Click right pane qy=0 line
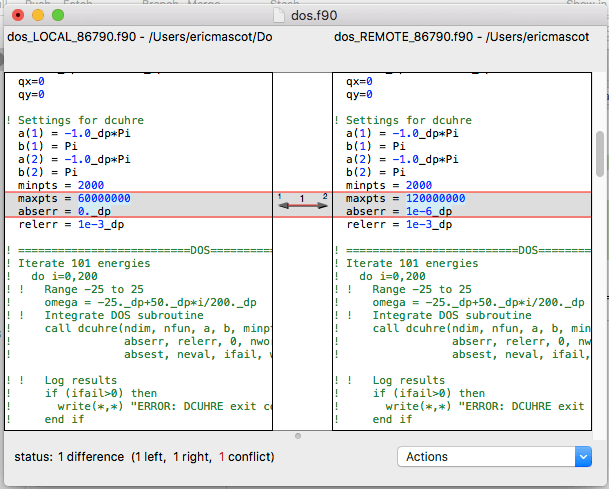This screenshot has height=489, width=609. click(359, 94)
